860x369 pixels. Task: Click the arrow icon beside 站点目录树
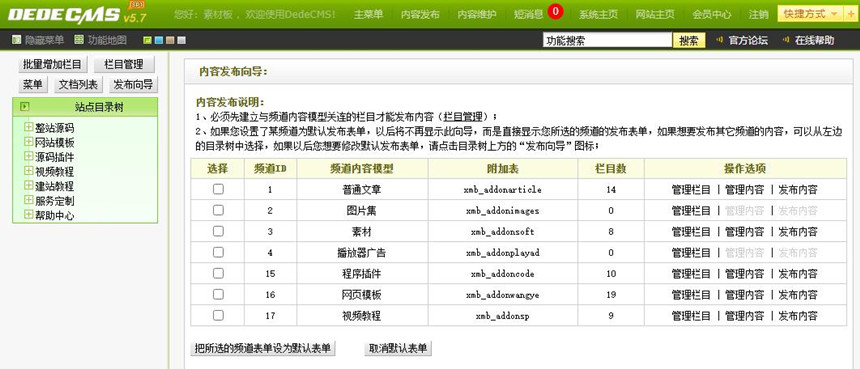(x=25, y=107)
